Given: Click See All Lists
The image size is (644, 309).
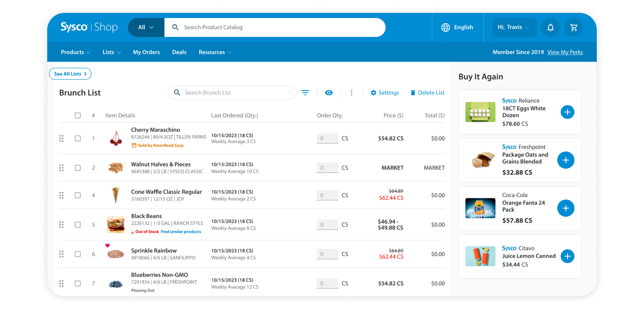Looking at the screenshot, I should [70, 74].
